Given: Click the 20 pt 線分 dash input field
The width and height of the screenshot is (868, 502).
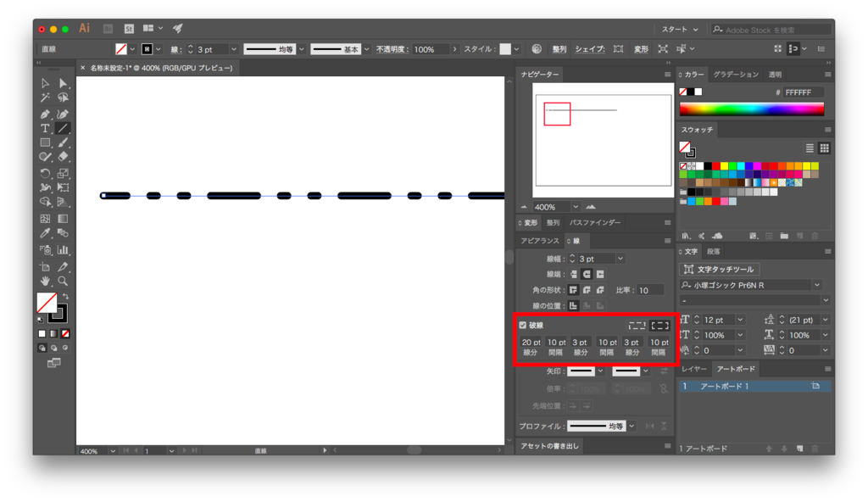Looking at the screenshot, I should pos(530,342).
